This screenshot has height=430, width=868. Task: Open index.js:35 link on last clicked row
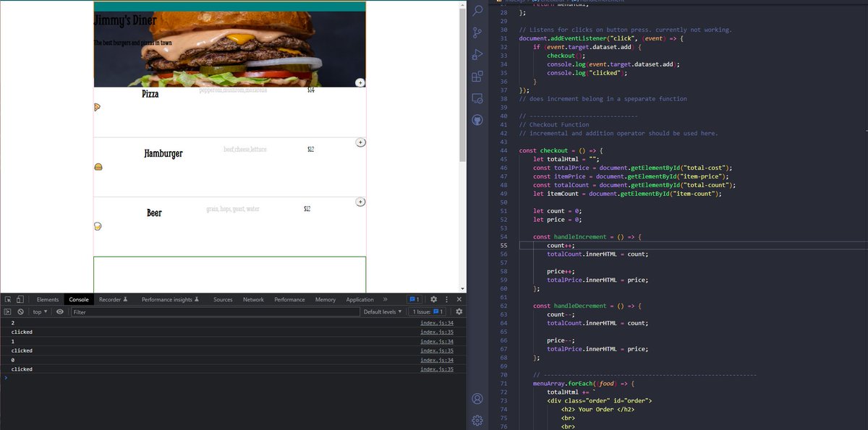[x=437, y=369]
